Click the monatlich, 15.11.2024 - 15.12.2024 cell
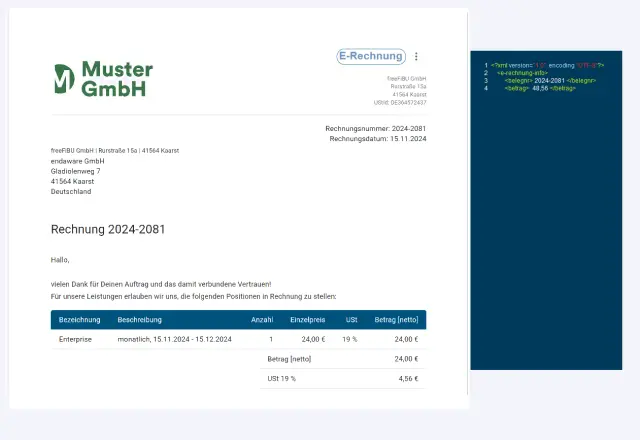The image size is (640, 440). point(175,340)
